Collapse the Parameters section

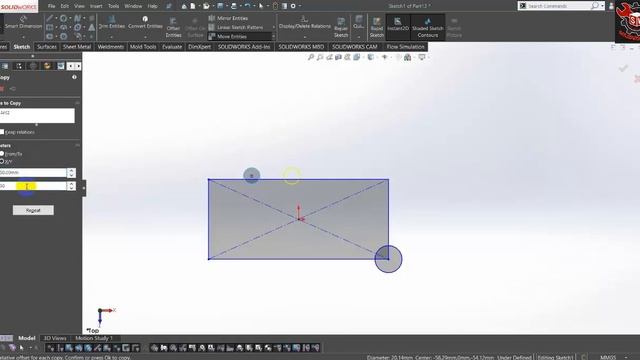tap(77, 145)
